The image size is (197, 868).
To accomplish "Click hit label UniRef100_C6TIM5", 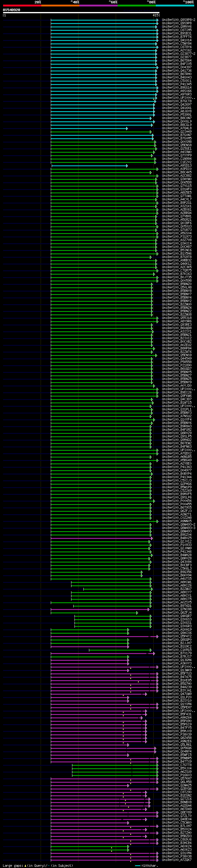I will (x=176, y=30).
